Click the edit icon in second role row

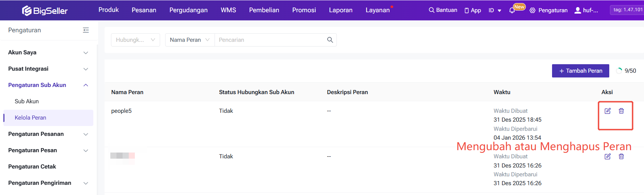point(608,157)
